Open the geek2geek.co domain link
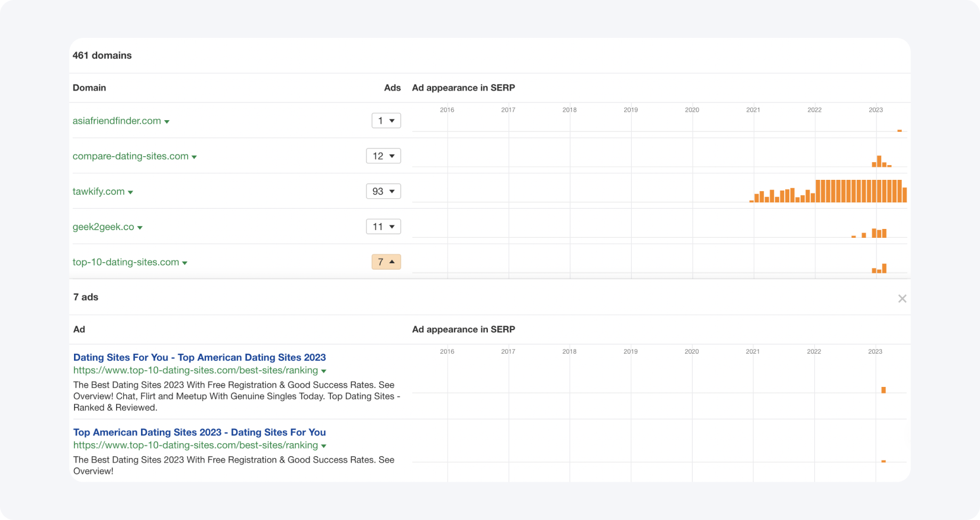This screenshot has height=520, width=980. pyautogui.click(x=103, y=227)
